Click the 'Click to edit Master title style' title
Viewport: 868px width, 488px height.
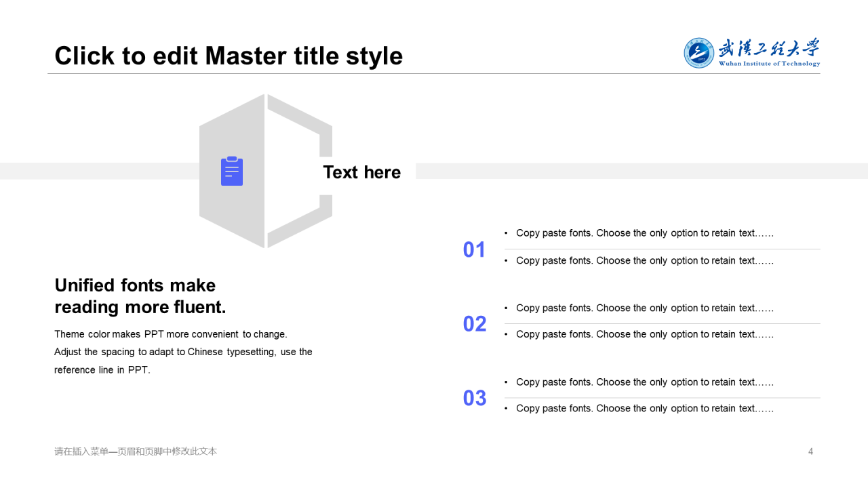(x=229, y=56)
